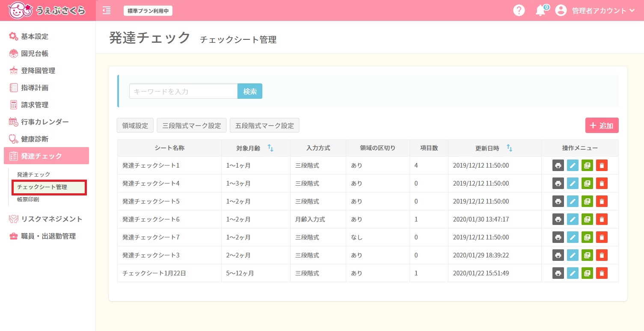Edit 発達チェックシート3
Viewport: 644px width, 331px height.
tap(573, 255)
